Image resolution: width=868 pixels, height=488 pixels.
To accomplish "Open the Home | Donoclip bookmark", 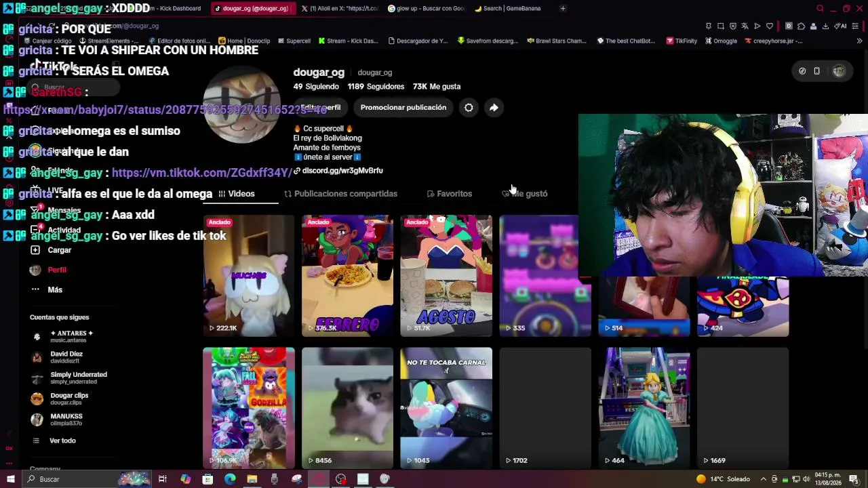I will 243,41.
